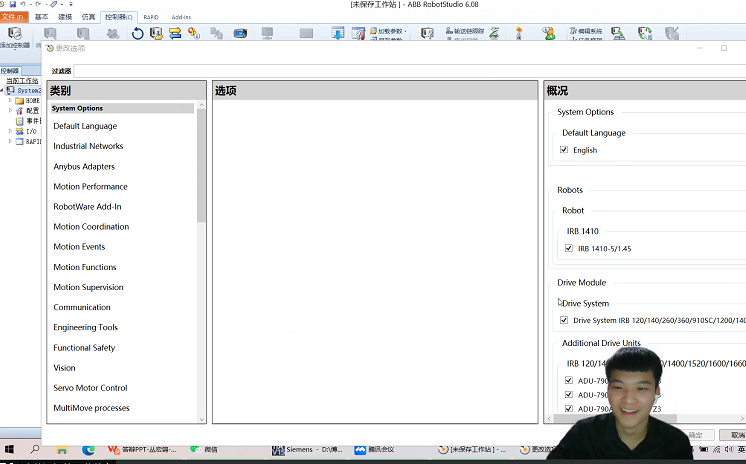Open Microsoft Edge from the taskbar
746x464 pixels.
[88, 449]
